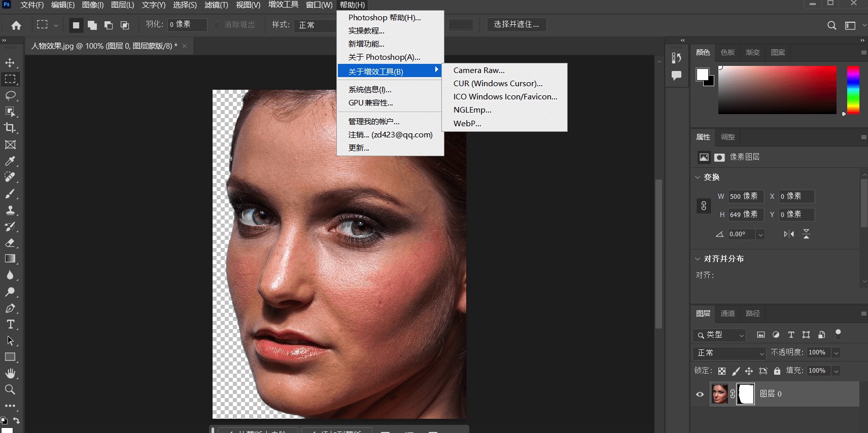The width and height of the screenshot is (868, 433).
Task: Toggle visibility of 图层 0
Action: (x=700, y=394)
